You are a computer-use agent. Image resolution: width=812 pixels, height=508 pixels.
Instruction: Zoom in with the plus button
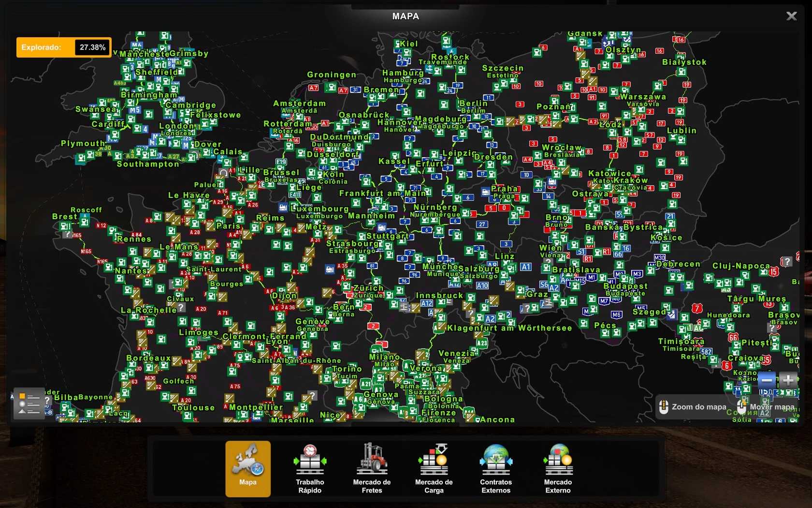788,380
